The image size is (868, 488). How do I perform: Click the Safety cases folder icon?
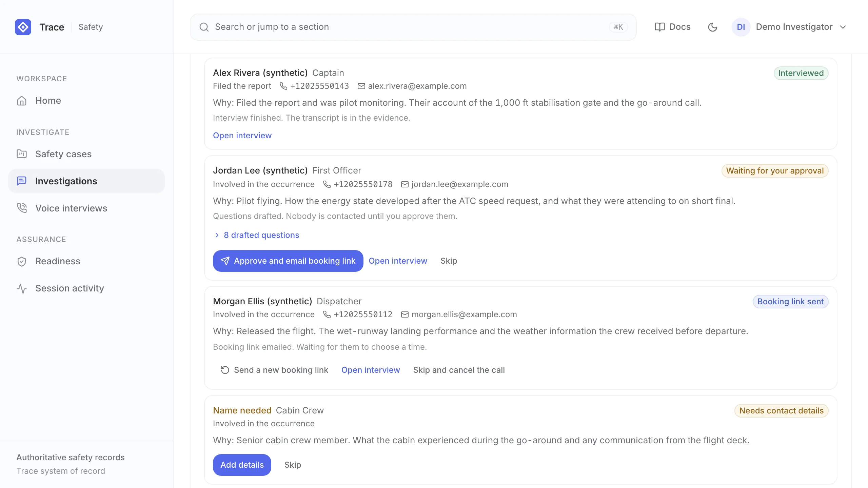pyautogui.click(x=22, y=154)
